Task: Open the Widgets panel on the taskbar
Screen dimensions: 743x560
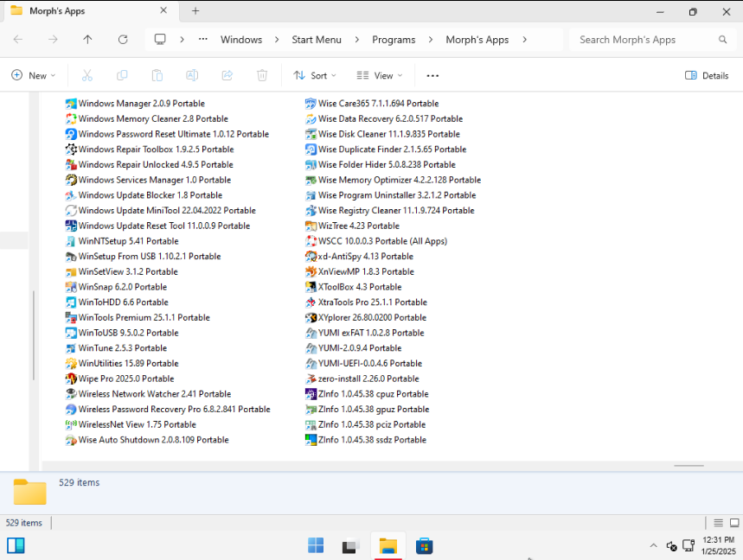Action: coord(16,546)
